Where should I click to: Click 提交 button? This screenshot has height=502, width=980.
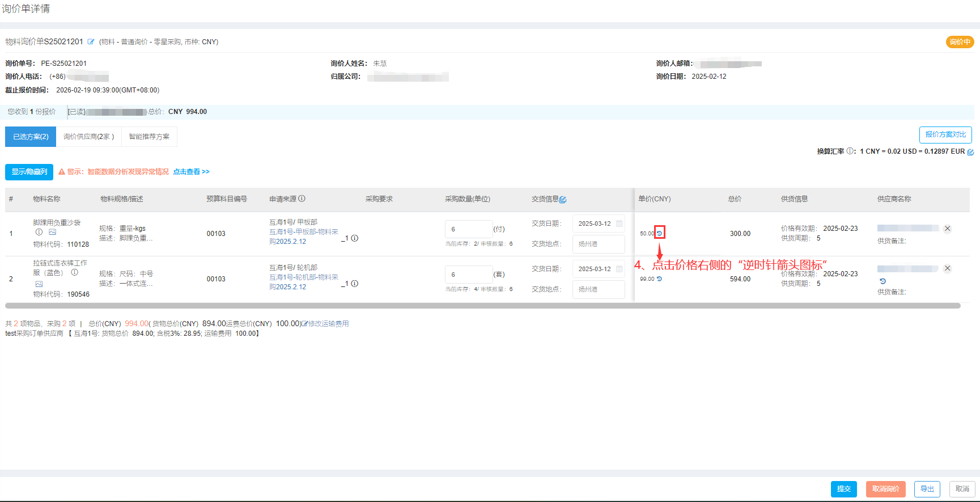point(844,489)
